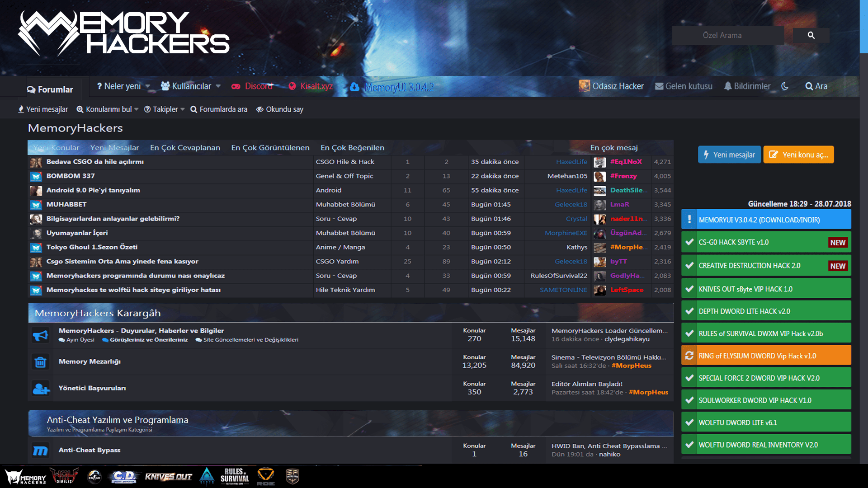Click the avatar beside user #Eq1NoX
Screen dimensions: 868x488
pos(600,162)
